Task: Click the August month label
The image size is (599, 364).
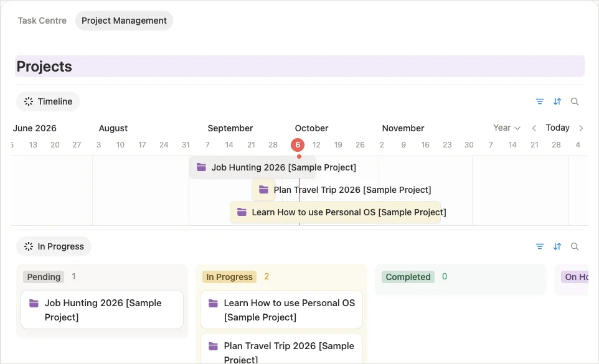Action: [113, 129]
